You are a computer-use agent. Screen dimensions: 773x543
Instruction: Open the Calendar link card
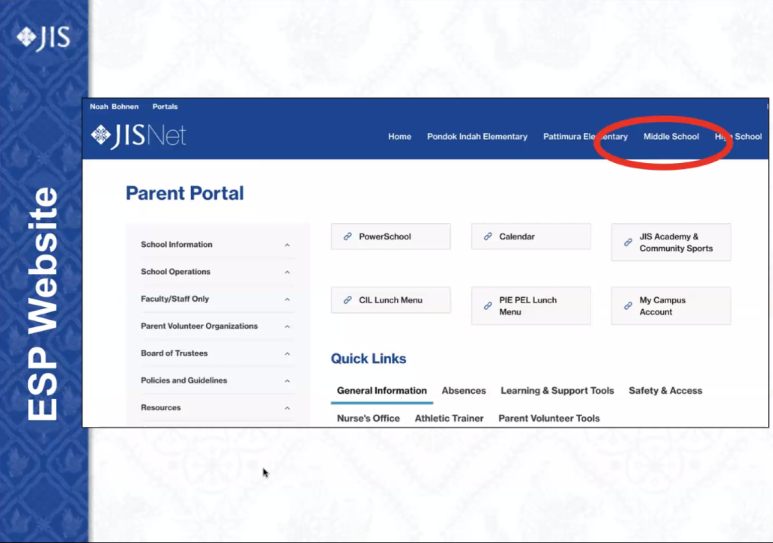click(x=530, y=236)
